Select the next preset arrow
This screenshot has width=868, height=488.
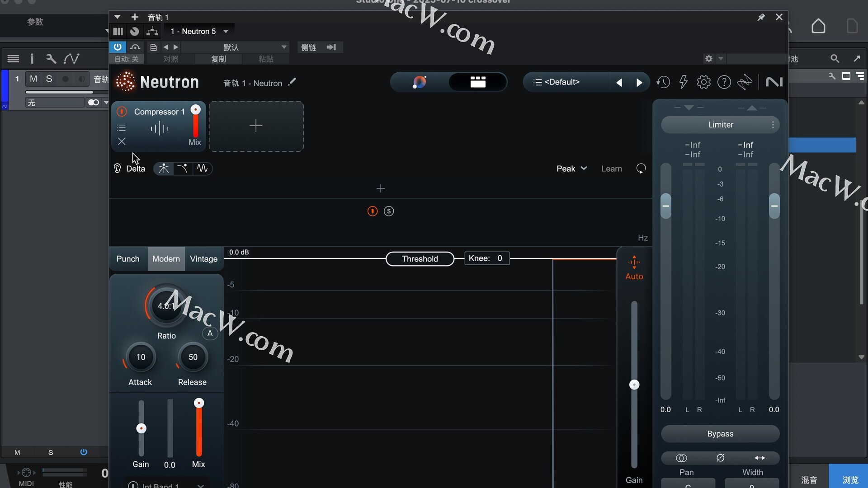click(x=639, y=83)
